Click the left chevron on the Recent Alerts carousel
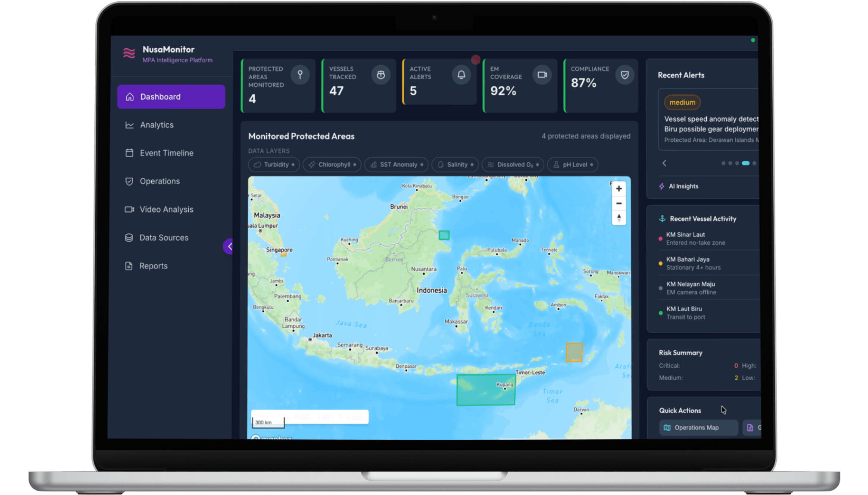Screen dimensions: 868x495 (x=664, y=163)
